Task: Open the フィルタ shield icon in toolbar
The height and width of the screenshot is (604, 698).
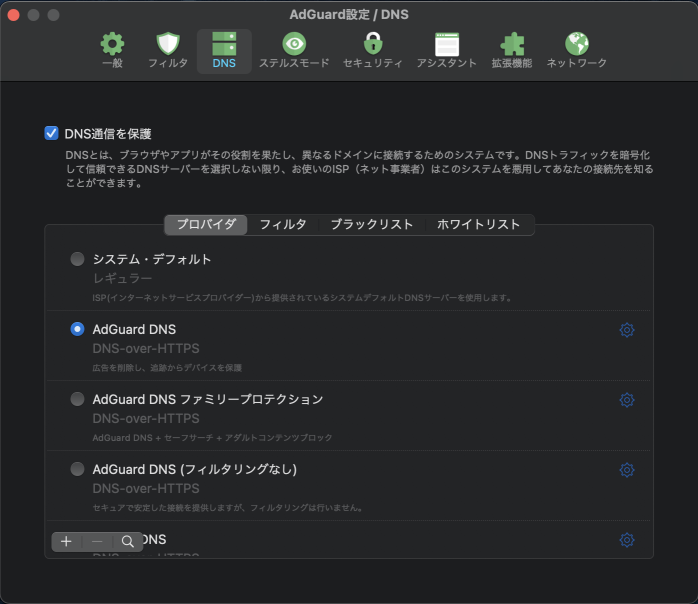Action: (x=168, y=43)
